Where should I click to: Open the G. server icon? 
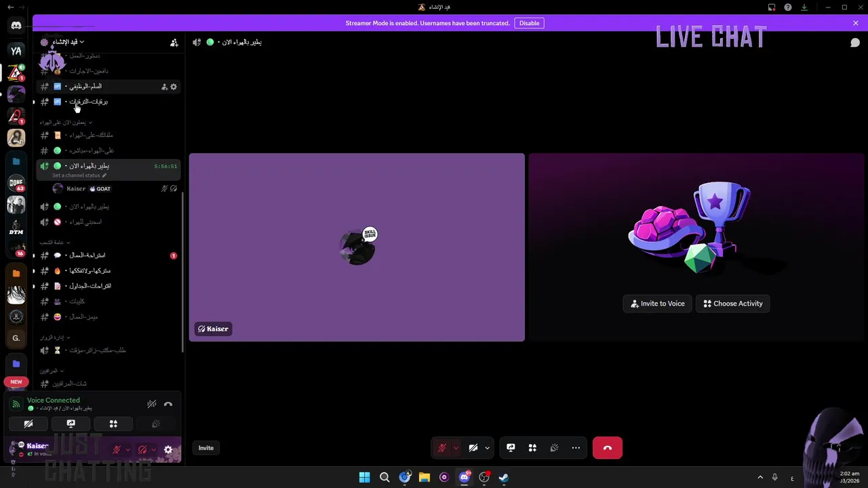[16, 338]
